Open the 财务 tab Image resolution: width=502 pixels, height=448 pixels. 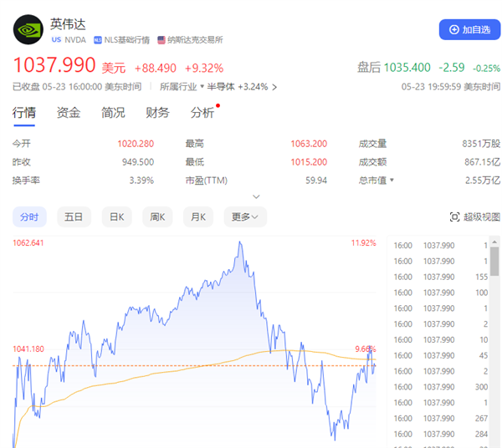tap(157, 113)
